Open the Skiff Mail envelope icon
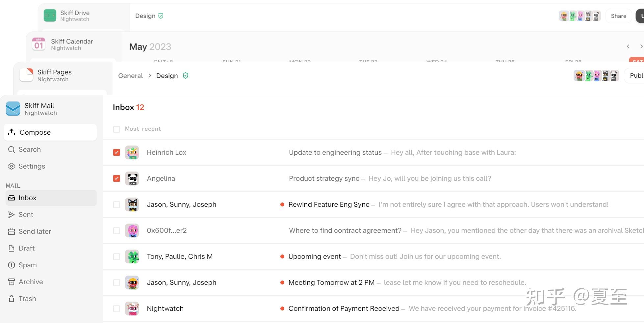This screenshot has height=323, width=644. (13, 109)
